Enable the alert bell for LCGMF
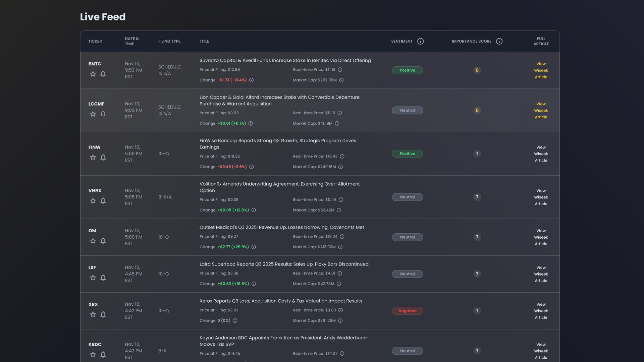 pos(103,114)
